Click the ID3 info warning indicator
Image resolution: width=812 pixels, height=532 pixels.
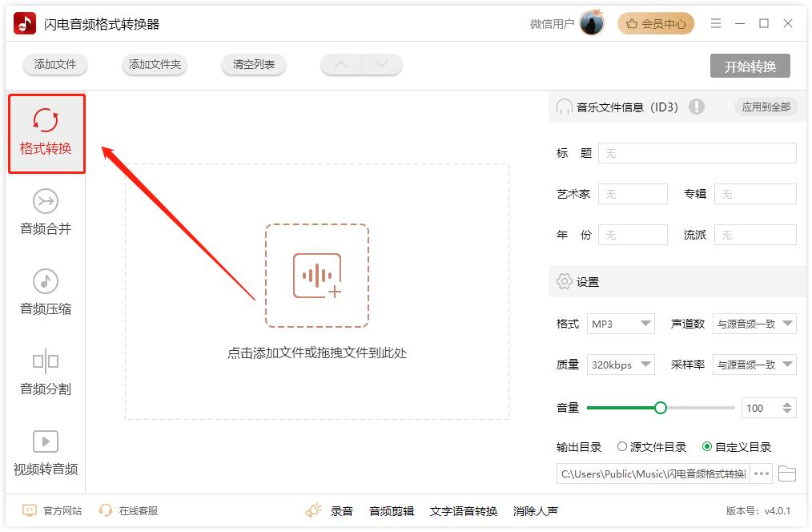click(697, 106)
